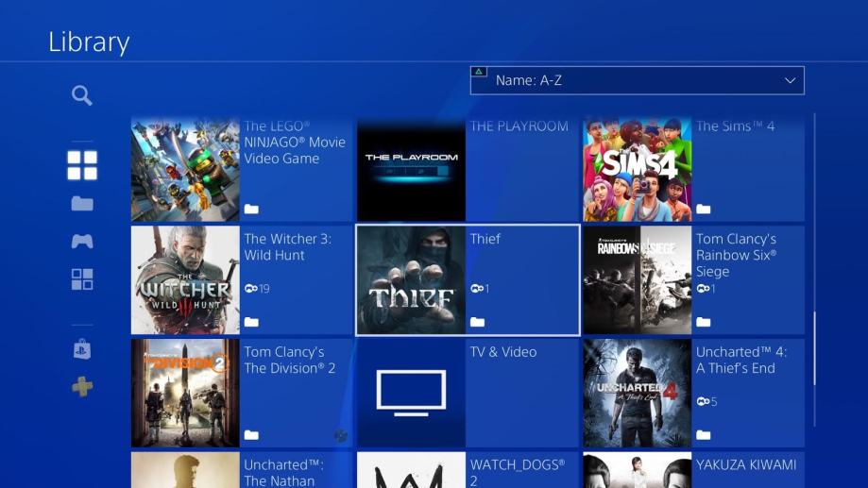Open The Witcher 3 Wild Hunt cover
This screenshot has height=488, width=868.
pyautogui.click(x=185, y=280)
